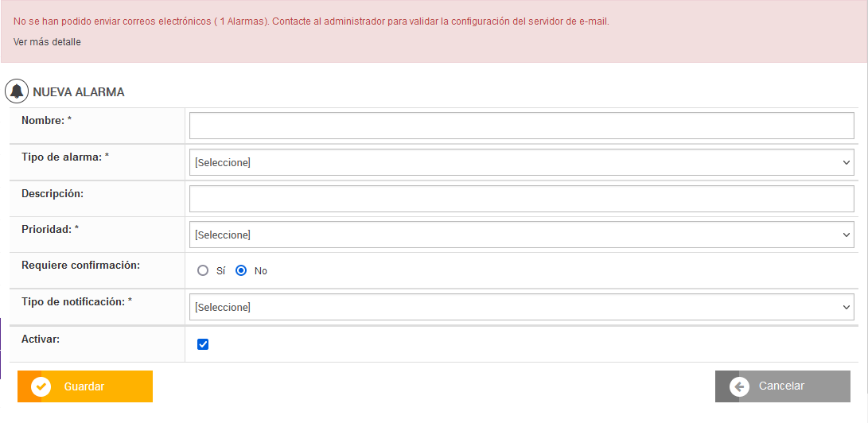
Task: Click the Prioridad chevron arrow
Action: coord(846,235)
